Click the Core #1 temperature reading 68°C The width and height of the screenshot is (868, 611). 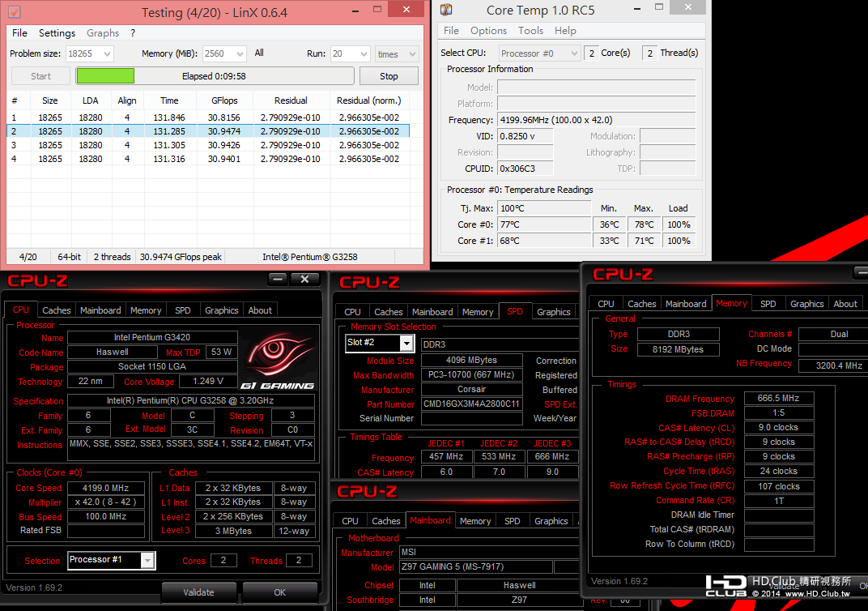click(544, 241)
